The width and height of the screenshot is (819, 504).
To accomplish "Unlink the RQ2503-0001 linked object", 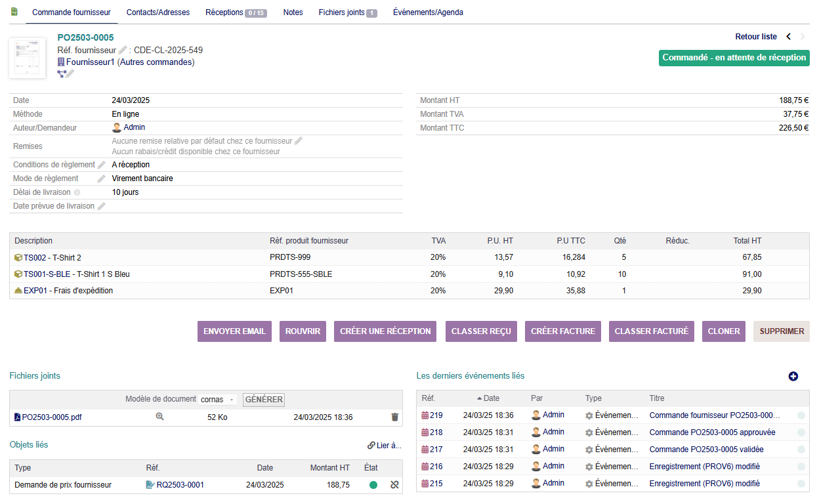I will tap(394, 485).
